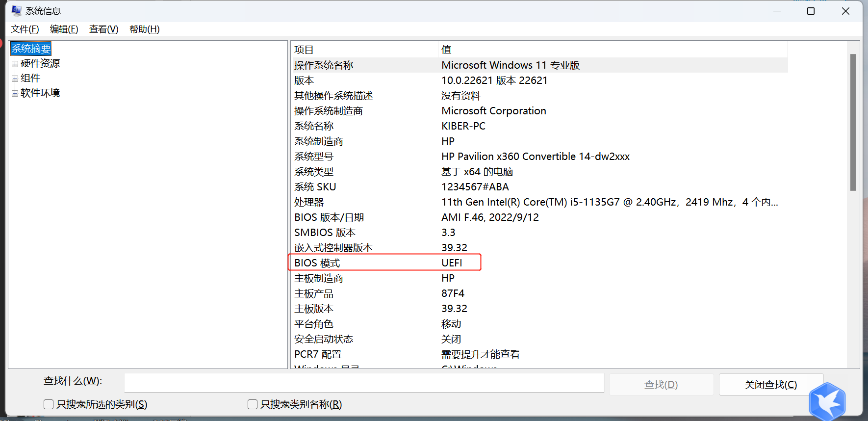Click the 11th Gen Intel Core i5-1135G7 value
This screenshot has height=421, width=868.
point(610,202)
